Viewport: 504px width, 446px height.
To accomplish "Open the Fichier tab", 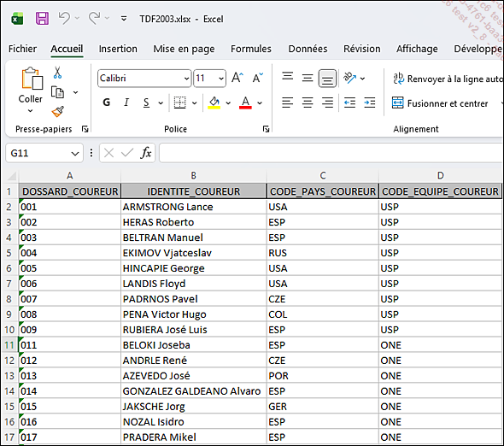I will (22, 49).
